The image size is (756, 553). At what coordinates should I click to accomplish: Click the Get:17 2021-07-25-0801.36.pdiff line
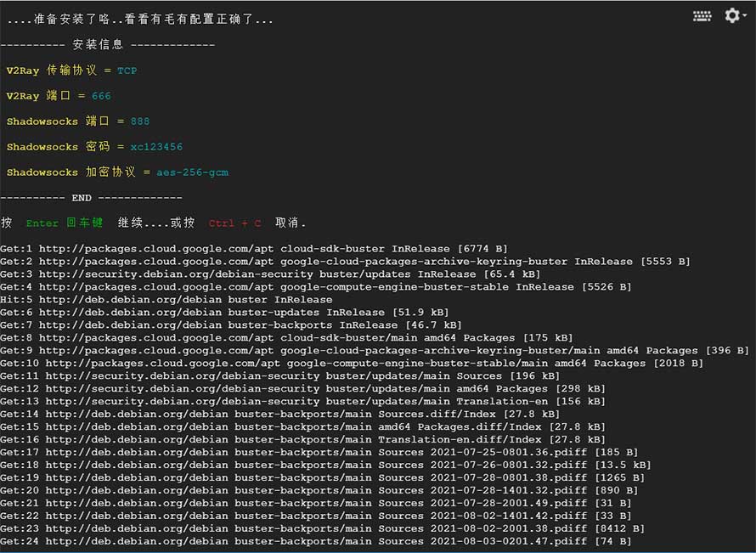click(x=319, y=452)
